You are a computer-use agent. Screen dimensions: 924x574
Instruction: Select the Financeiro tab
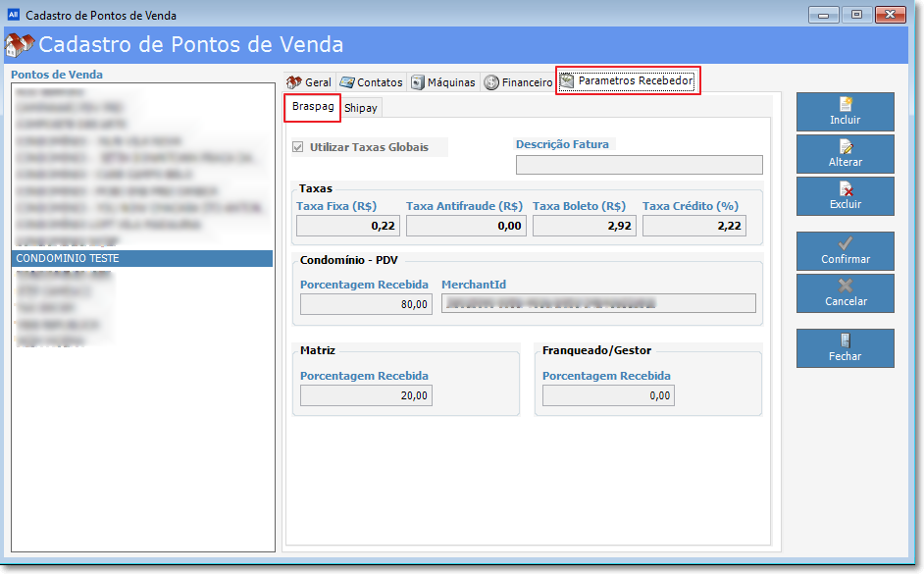coord(518,82)
